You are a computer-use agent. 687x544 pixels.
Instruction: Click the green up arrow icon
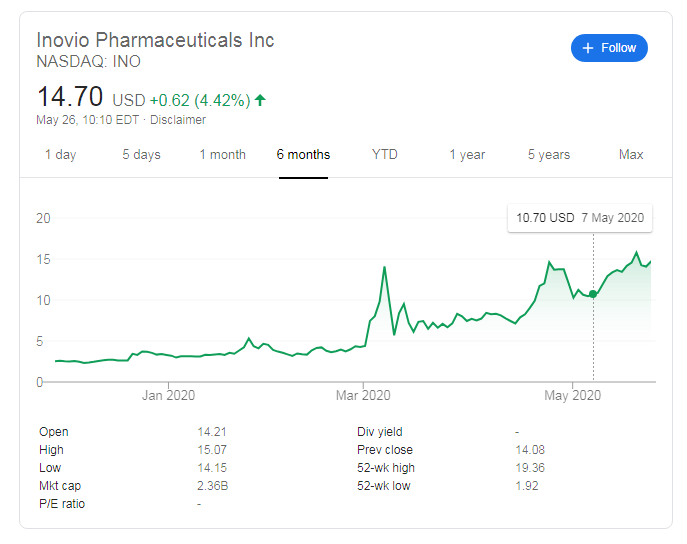click(261, 100)
